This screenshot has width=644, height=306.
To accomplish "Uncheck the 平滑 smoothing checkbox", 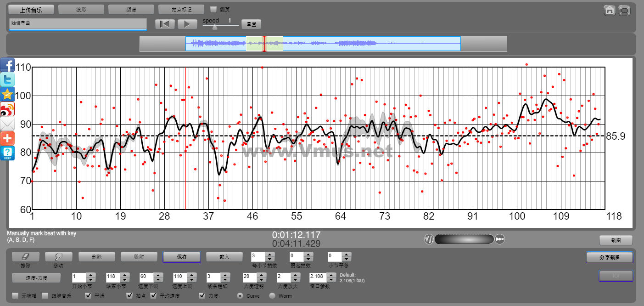I will pyautogui.click(x=89, y=295).
